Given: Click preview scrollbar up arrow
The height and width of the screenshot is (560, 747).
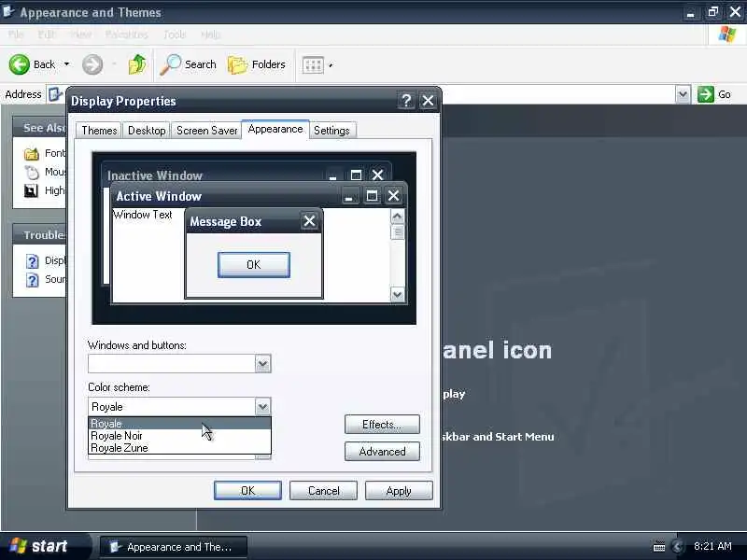Looking at the screenshot, I should [x=398, y=217].
